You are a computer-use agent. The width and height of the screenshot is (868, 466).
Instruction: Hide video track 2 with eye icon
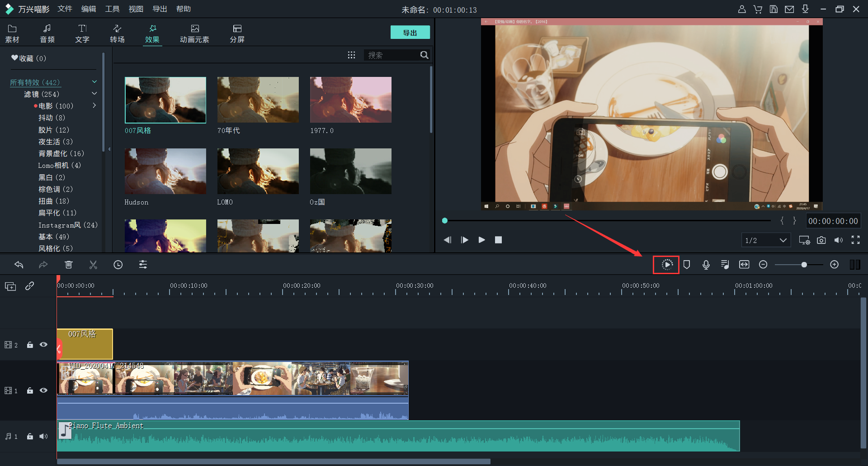[x=43, y=345]
